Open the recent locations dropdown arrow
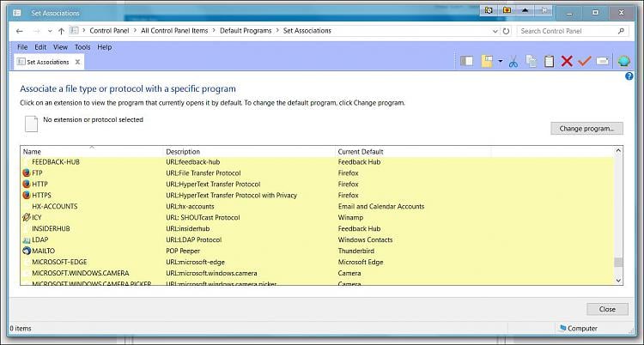 tap(50, 31)
